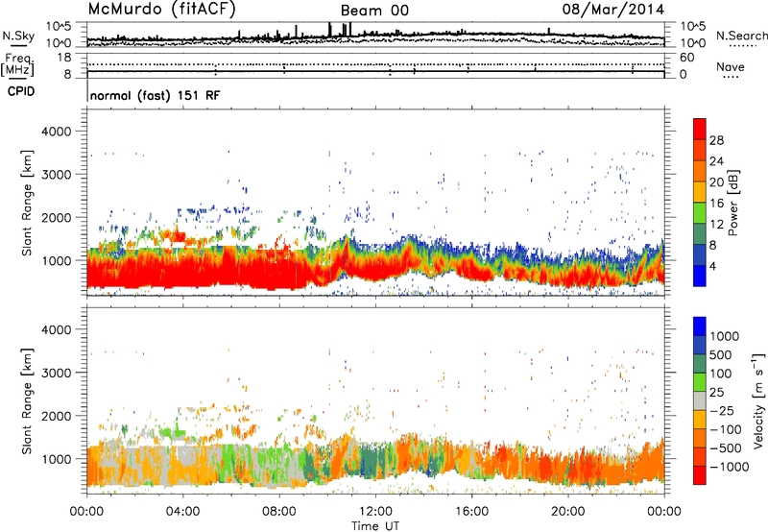Click the '24' power colorbar value
Viewport: 768px width, 532px height.
(x=716, y=161)
